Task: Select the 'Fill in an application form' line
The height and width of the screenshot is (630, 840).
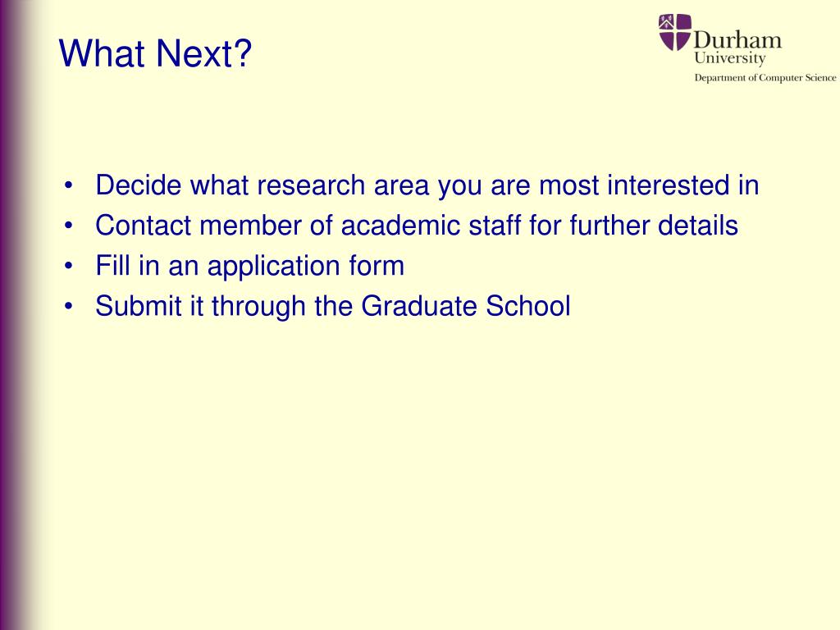Action: (249, 267)
